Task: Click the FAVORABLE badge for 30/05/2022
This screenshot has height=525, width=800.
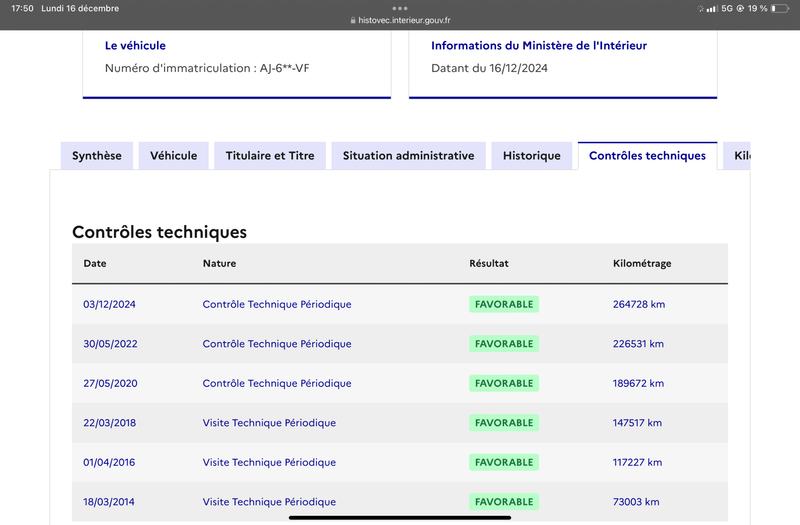Action: click(504, 344)
